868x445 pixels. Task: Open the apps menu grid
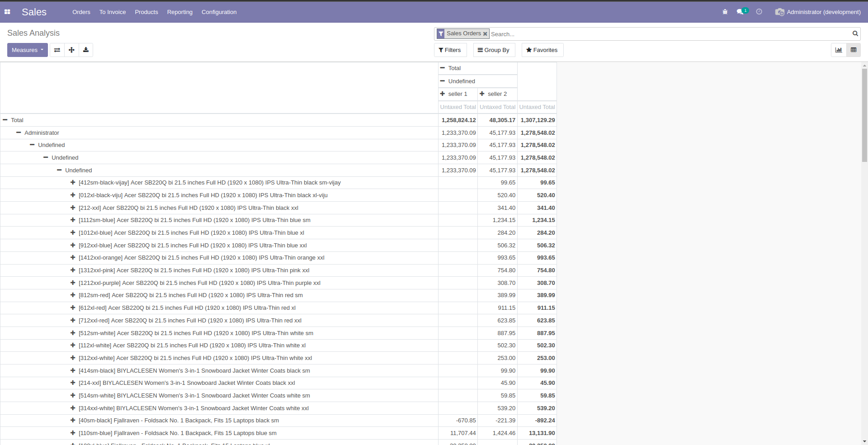tap(7, 12)
